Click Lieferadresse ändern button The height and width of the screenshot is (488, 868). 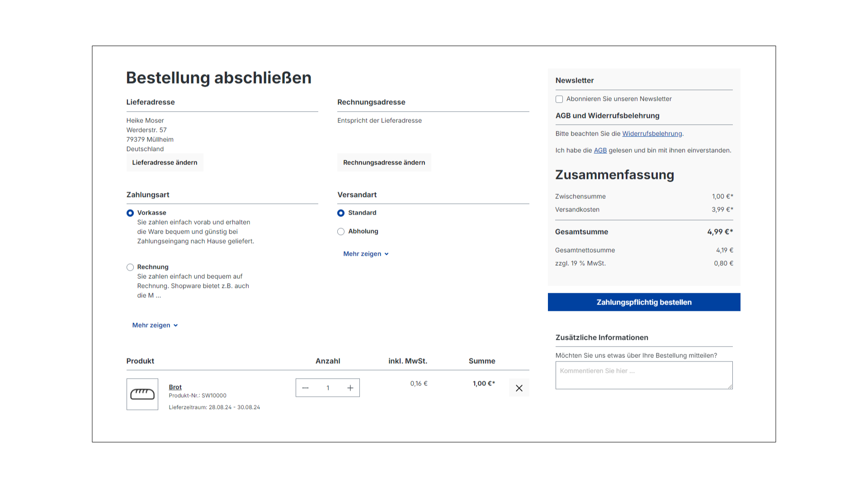tap(165, 163)
